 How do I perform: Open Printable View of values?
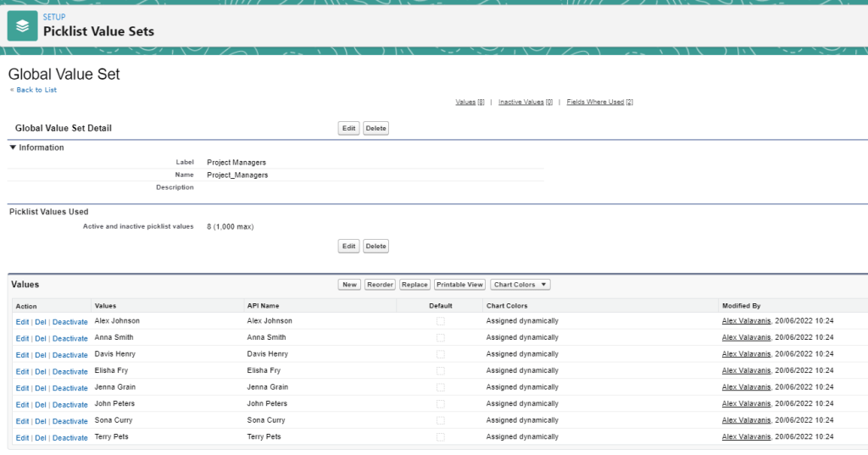pyautogui.click(x=460, y=285)
